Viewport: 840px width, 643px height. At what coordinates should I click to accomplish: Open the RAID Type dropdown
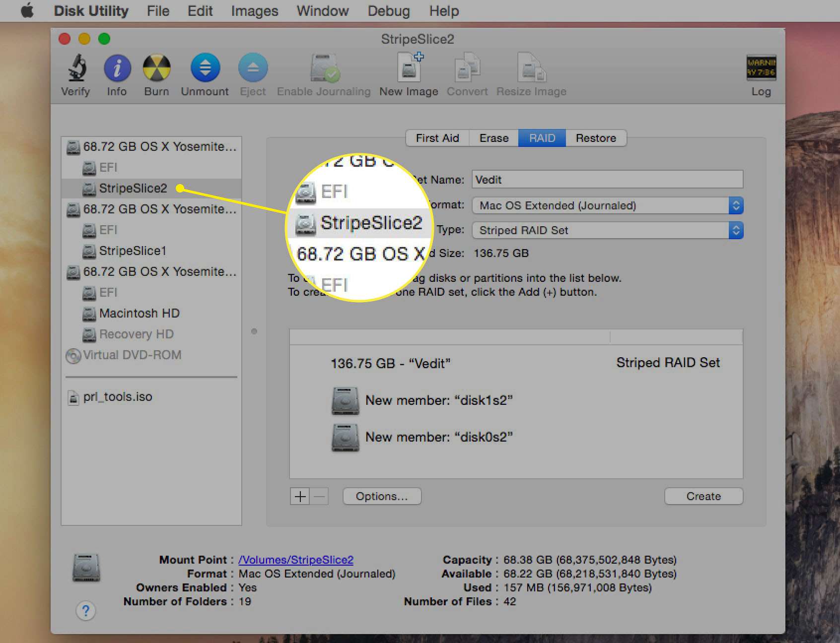[607, 230]
